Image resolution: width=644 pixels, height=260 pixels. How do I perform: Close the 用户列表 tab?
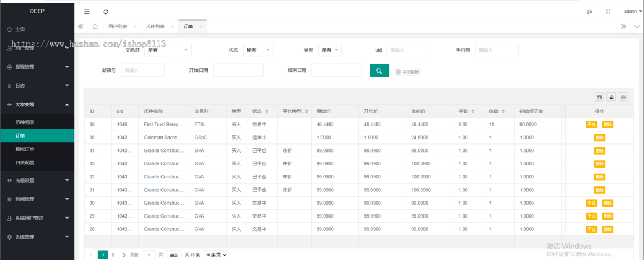coord(135,26)
